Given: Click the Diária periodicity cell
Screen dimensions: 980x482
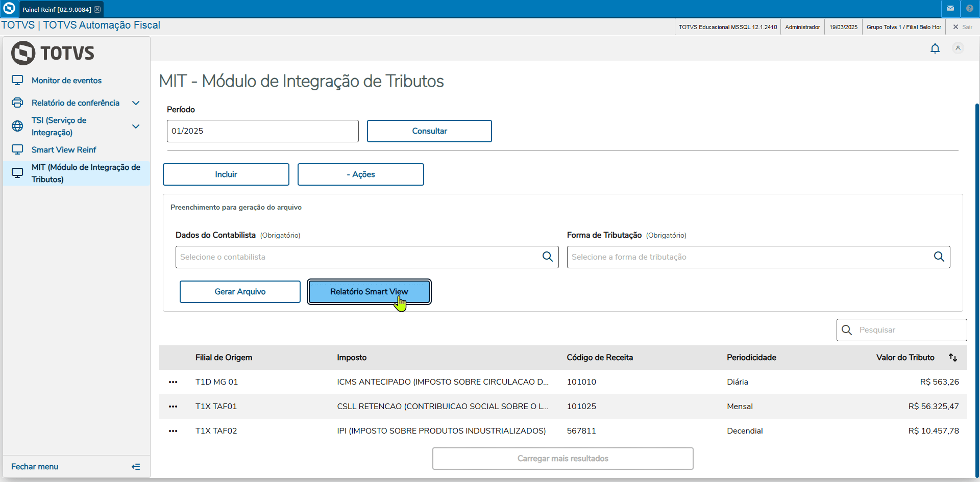Looking at the screenshot, I should 738,382.
